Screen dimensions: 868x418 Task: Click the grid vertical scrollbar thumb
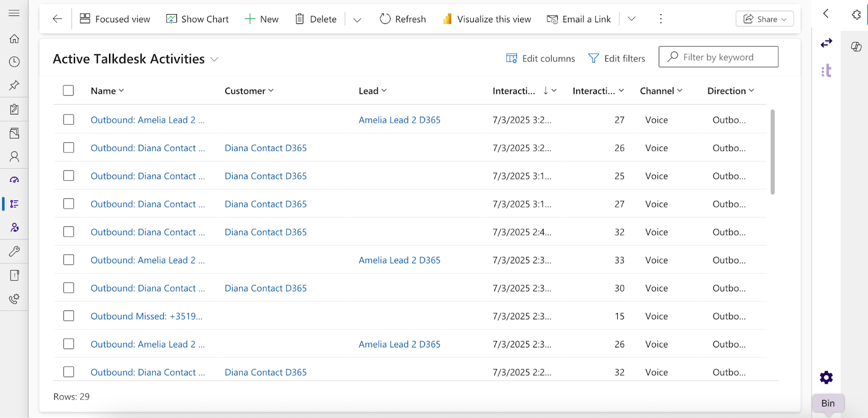[773, 152]
